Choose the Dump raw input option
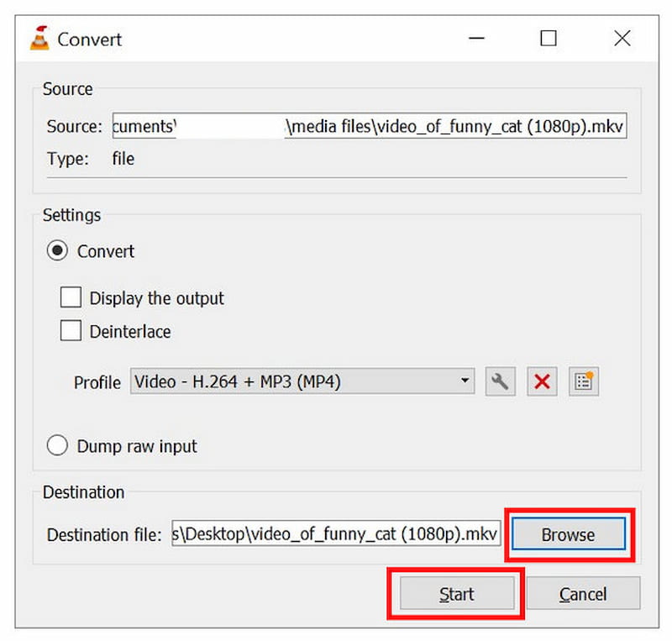This screenshot has height=641, width=672. [x=57, y=446]
